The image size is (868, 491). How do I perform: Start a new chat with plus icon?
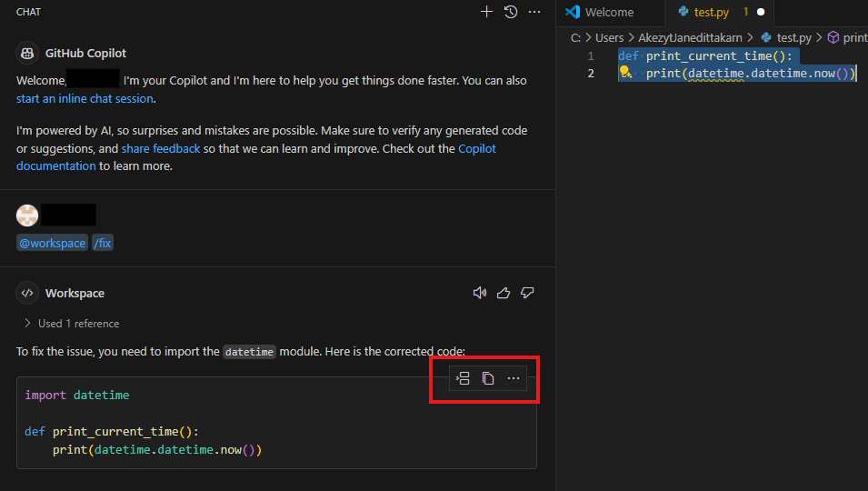tap(486, 12)
